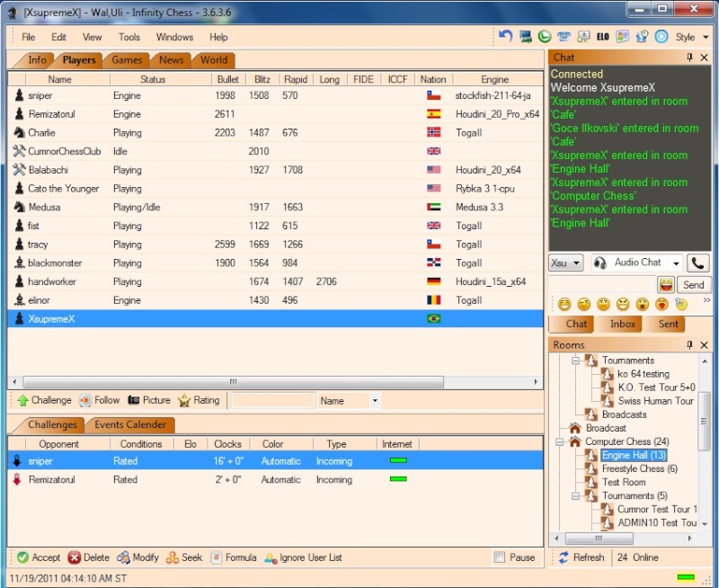Screen dimensions: 719x588
Task: Open the Audio Chat dropdown
Action: (676, 263)
